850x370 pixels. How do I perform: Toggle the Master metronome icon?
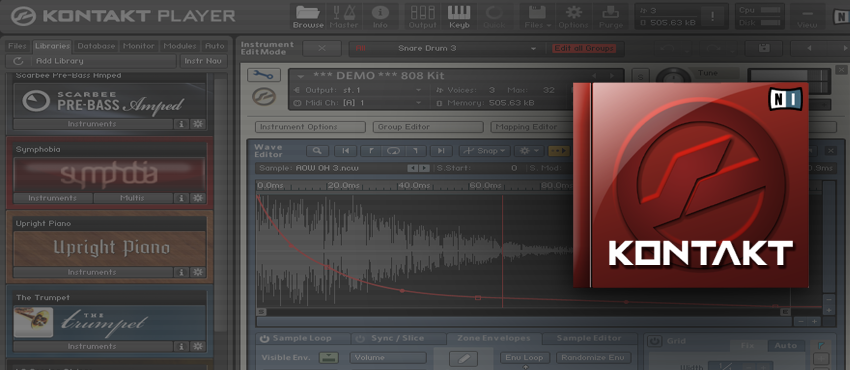(x=344, y=17)
